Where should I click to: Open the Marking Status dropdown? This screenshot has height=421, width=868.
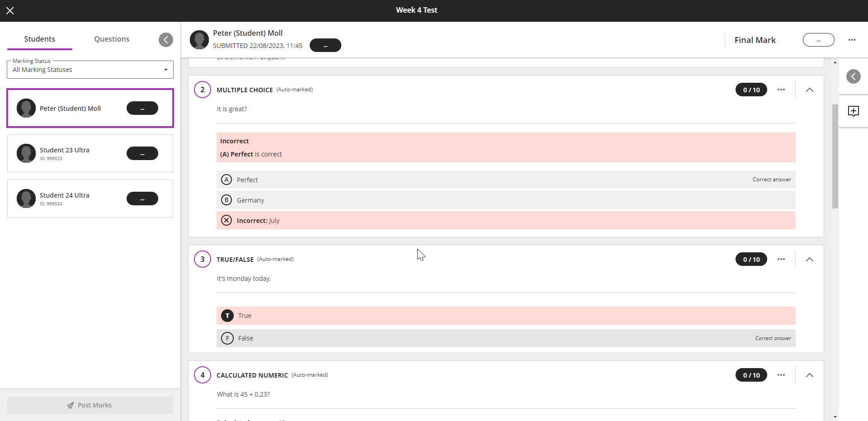[x=90, y=70]
